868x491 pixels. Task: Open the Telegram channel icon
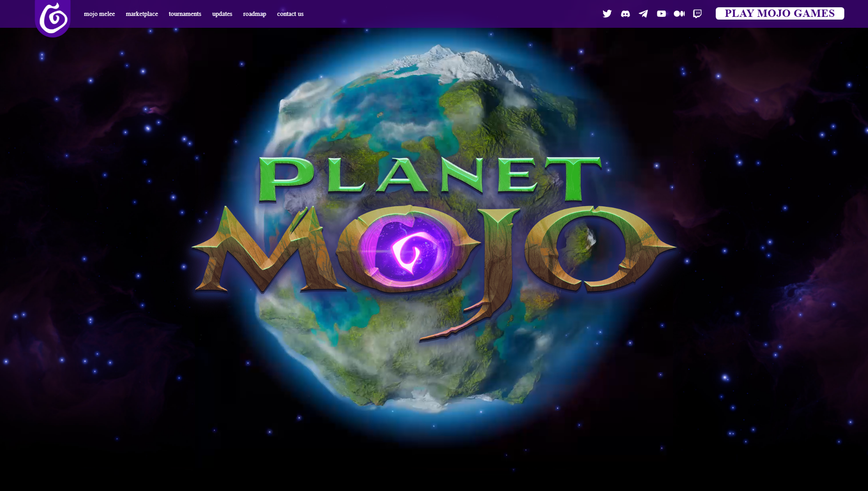pyautogui.click(x=643, y=14)
